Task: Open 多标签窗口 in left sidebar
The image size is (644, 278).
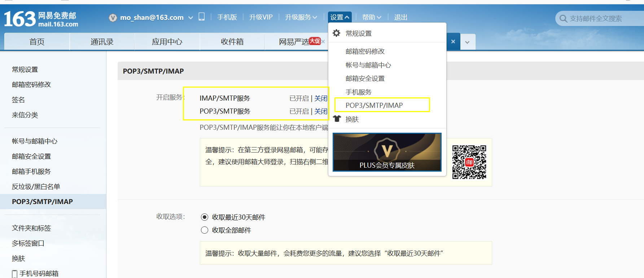Action: pyautogui.click(x=28, y=243)
